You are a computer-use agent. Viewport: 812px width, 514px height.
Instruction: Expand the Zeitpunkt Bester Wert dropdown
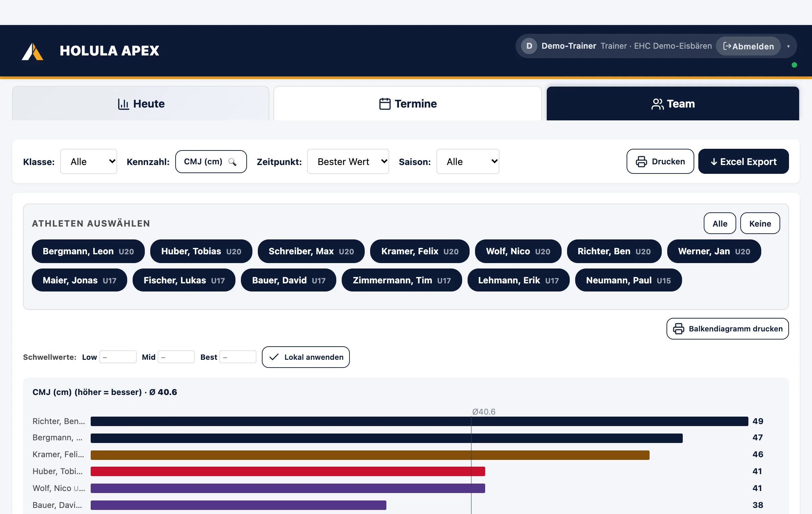click(x=348, y=162)
